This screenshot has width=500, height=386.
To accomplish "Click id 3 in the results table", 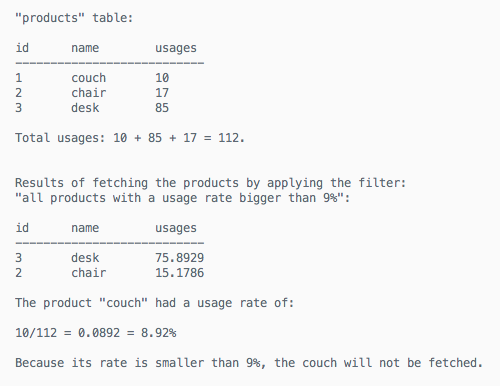I will coord(19,258).
